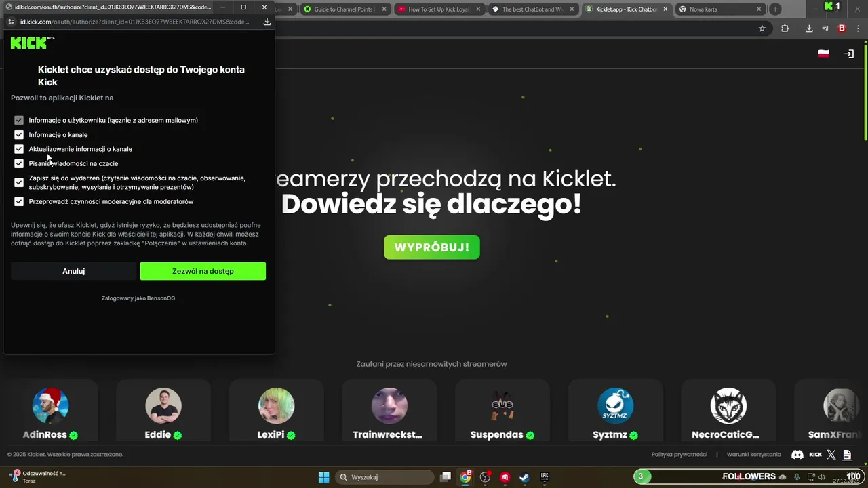Click the popup URL 'id.kick.com/oauth/authorize'
The image size is (868, 488).
134,22
